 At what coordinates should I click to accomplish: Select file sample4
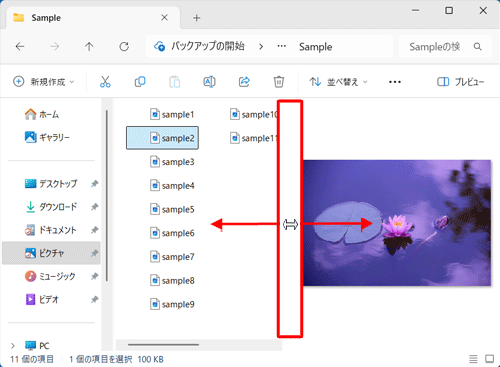coord(172,186)
